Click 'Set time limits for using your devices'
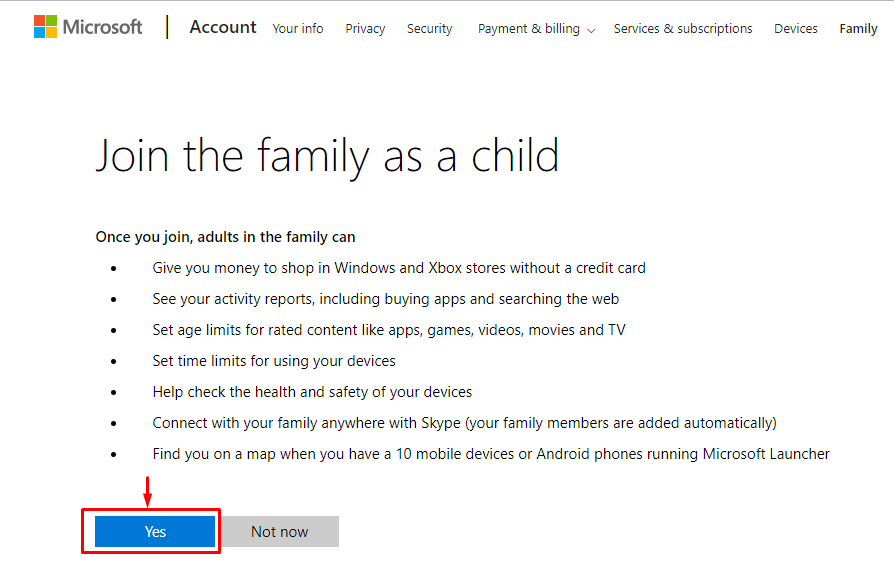The image size is (894, 574). click(274, 361)
